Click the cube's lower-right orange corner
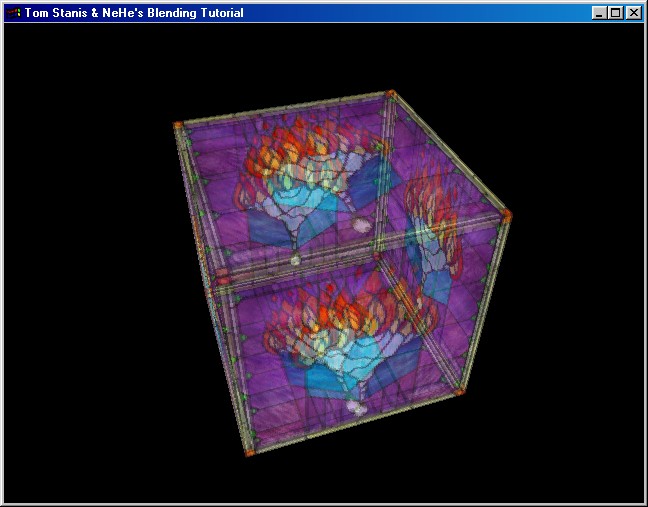648x507 pixels. 459,391
